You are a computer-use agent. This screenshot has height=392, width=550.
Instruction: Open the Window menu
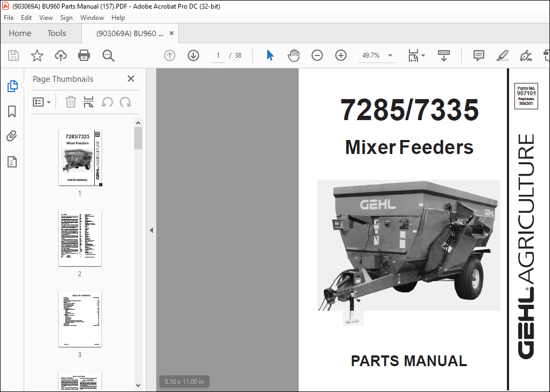point(92,18)
